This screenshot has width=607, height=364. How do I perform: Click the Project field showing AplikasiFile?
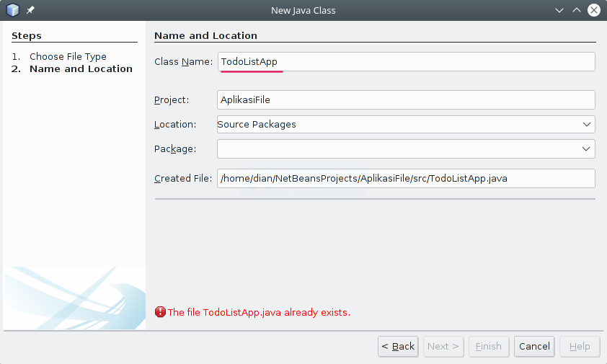[x=406, y=100]
